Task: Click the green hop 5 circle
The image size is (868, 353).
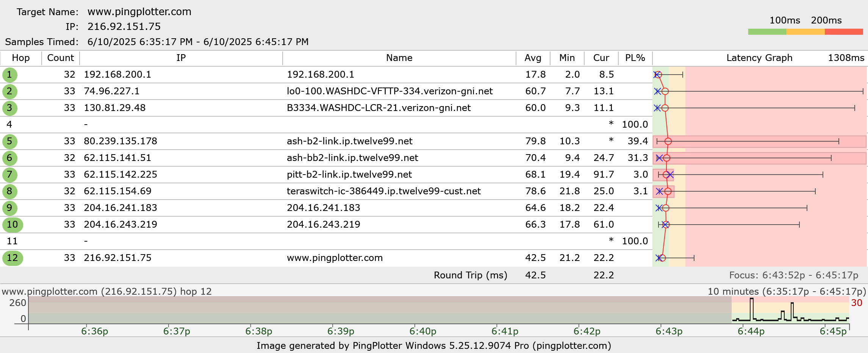Action: (x=9, y=141)
